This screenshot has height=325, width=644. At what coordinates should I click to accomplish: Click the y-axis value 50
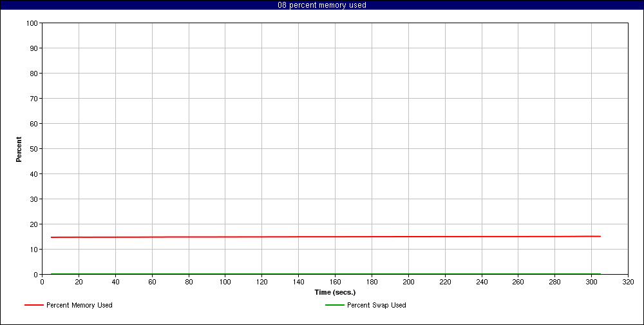(x=35, y=148)
